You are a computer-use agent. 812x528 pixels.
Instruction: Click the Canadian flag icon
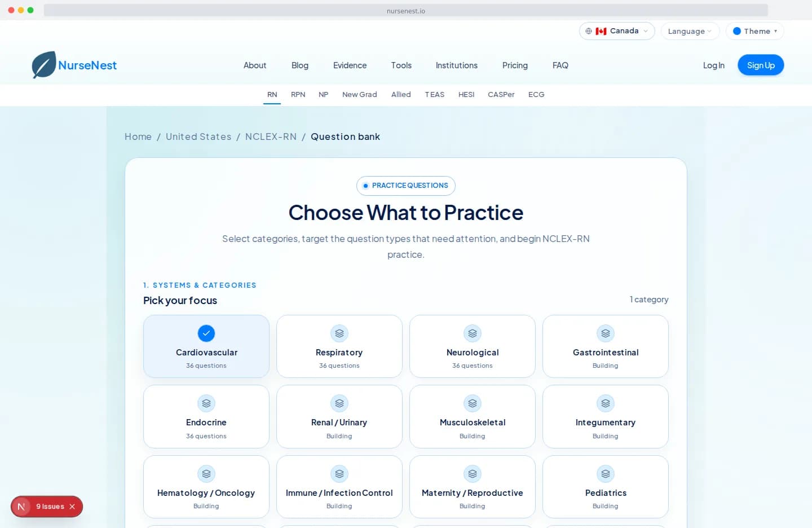pyautogui.click(x=601, y=31)
